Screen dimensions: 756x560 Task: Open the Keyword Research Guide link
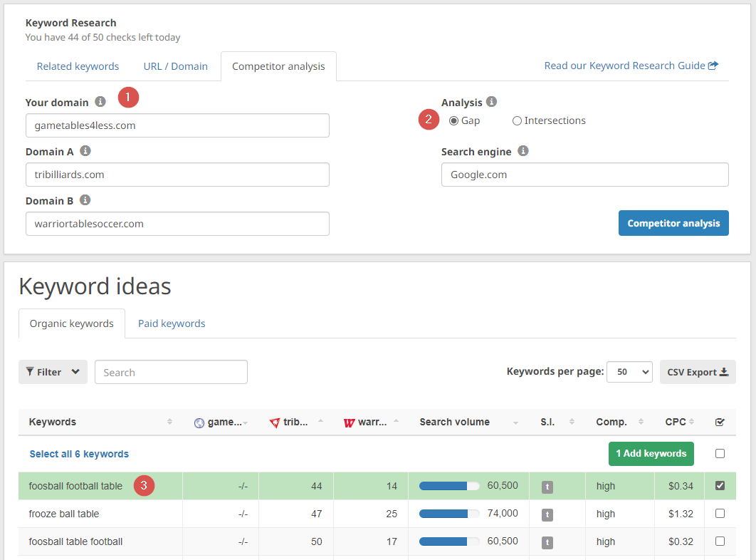point(630,66)
